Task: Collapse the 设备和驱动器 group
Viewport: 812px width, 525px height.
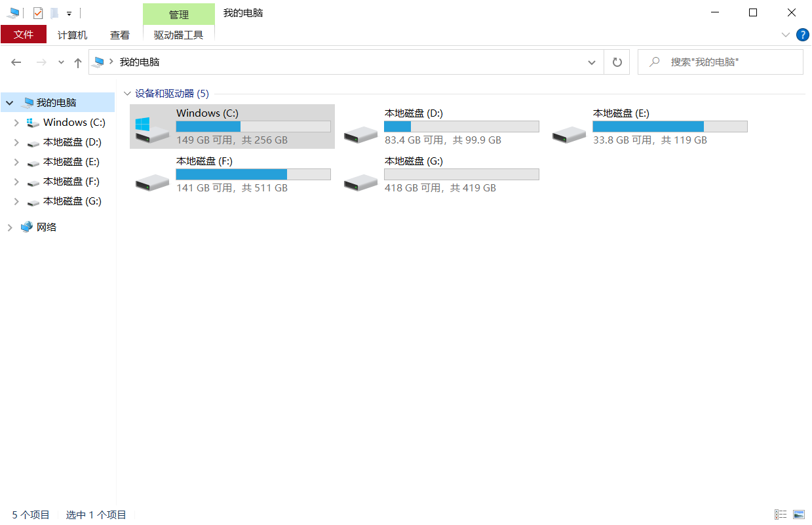Action: (x=126, y=94)
